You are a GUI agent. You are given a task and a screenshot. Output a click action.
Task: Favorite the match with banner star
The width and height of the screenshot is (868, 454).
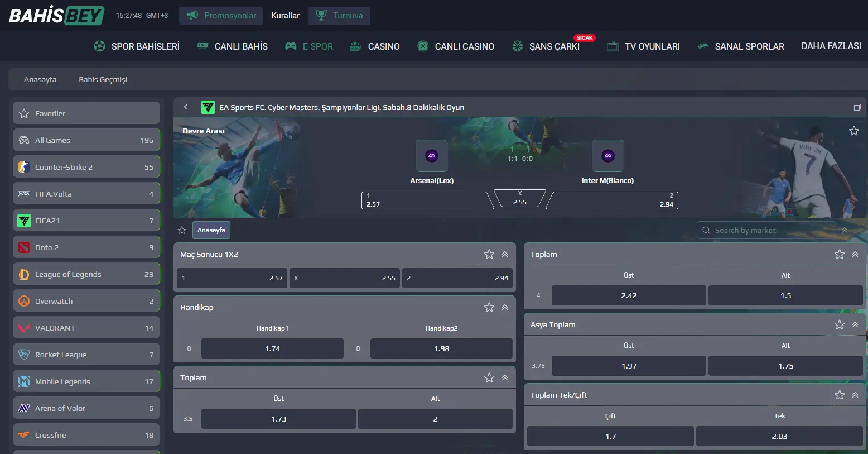[x=853, y=131]
